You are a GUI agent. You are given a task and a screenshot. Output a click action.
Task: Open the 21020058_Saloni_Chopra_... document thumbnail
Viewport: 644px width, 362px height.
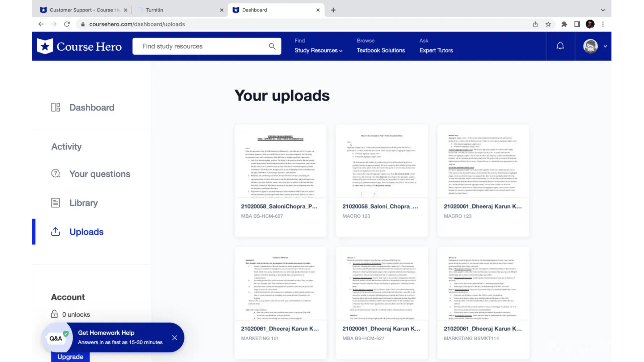[x=382, y=161]
